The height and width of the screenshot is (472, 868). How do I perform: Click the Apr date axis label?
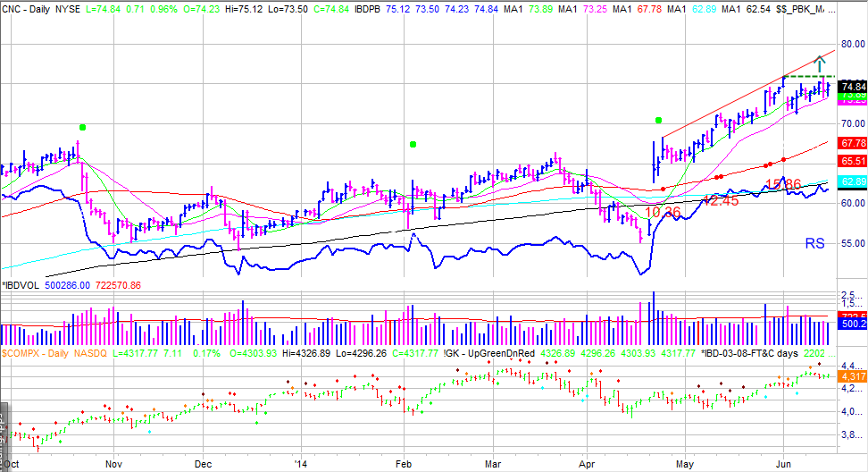coord(587,464)
